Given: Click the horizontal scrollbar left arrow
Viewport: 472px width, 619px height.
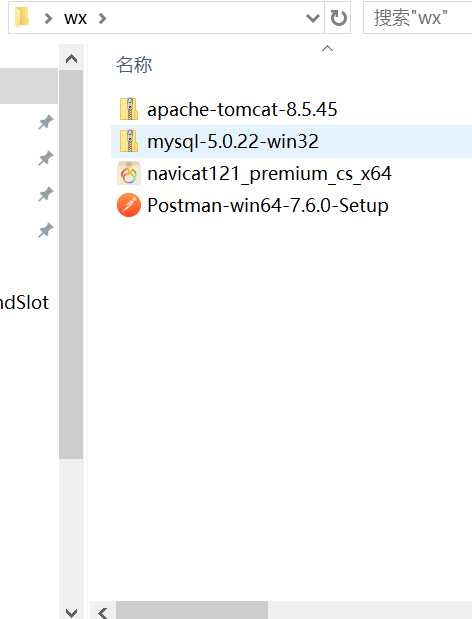Looking at the screenshot, I should 103,612.
